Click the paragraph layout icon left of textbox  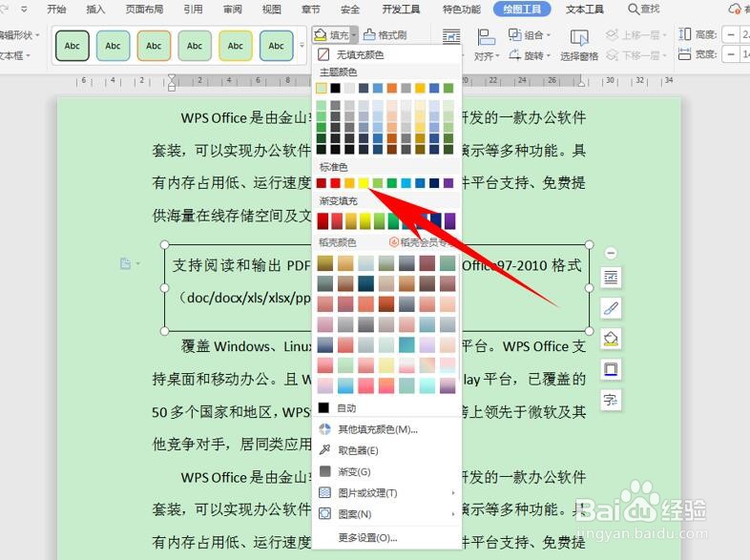[125, 263]
